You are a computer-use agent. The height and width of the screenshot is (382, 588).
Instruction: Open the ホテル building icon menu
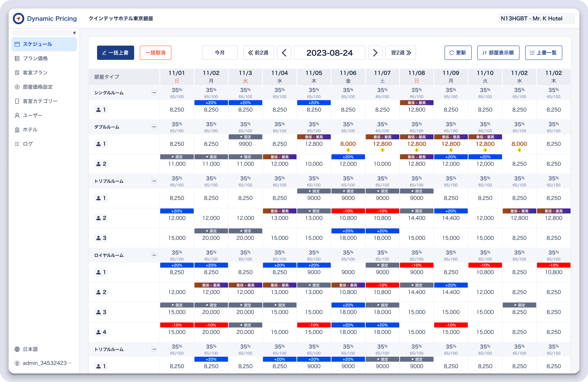coord(17,130)
